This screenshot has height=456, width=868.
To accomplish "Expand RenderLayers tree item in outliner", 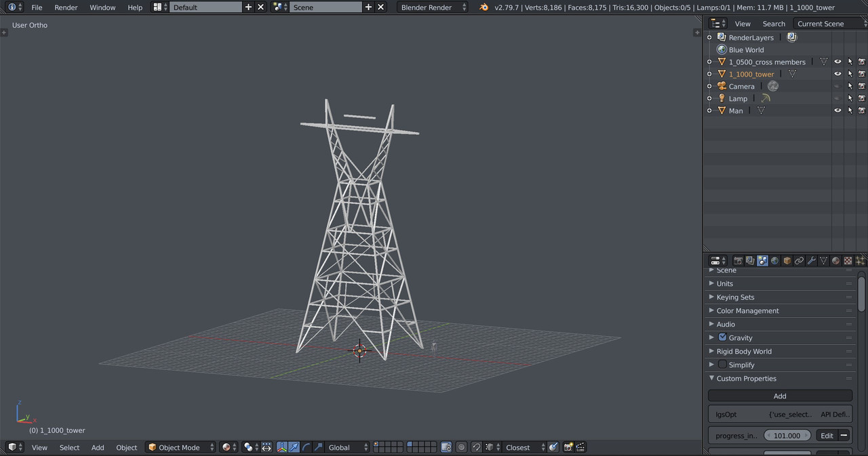I will pyautogui.click(x=709, y=37).
